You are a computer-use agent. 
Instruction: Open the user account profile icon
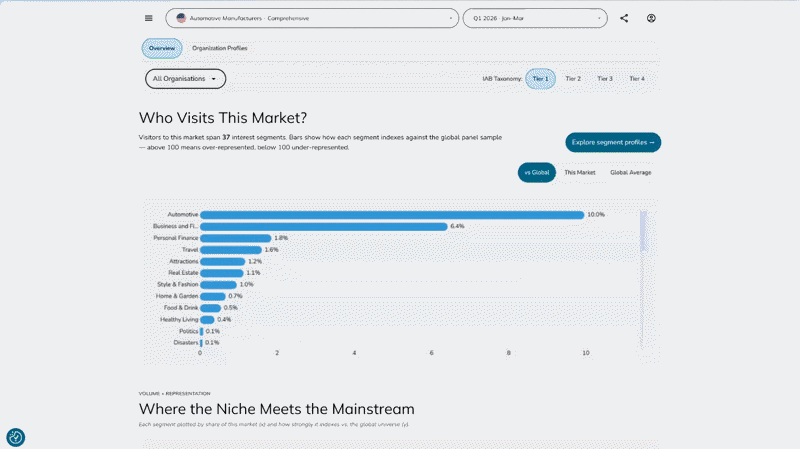651,18
